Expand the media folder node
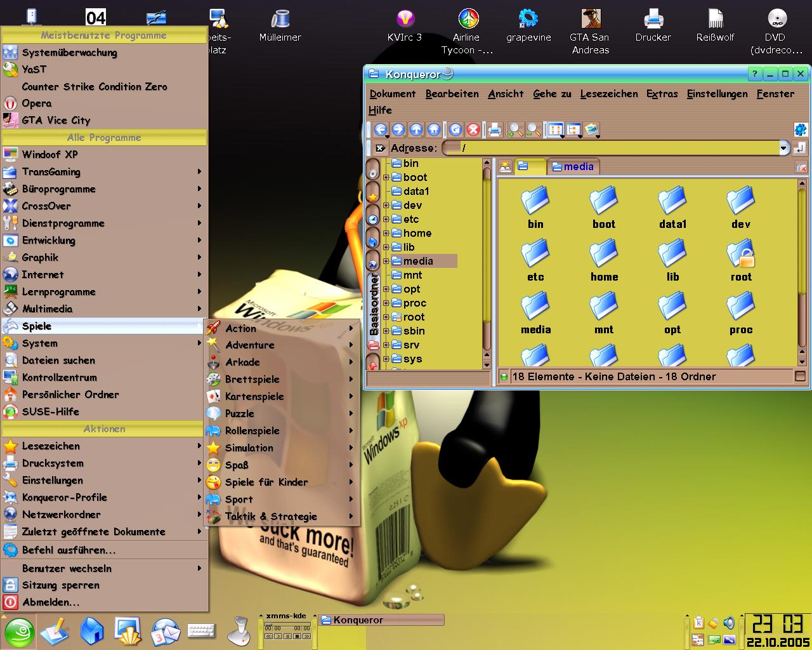The image size is (812, 650). coord(386,262)
